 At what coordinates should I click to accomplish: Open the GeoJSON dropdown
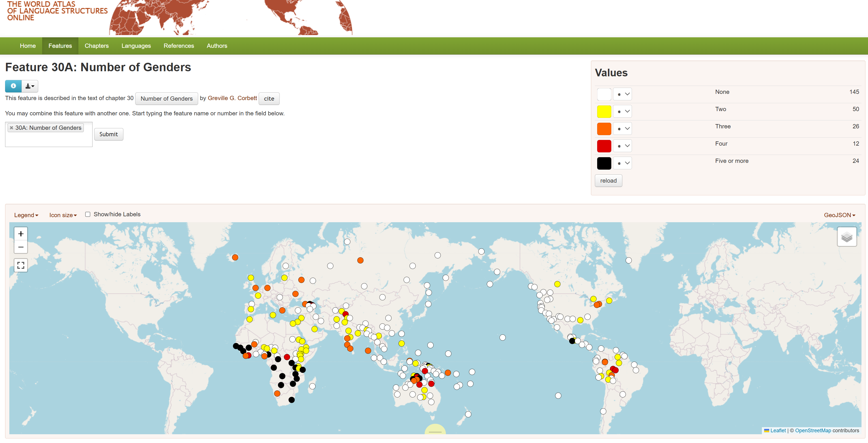point(839,215)
